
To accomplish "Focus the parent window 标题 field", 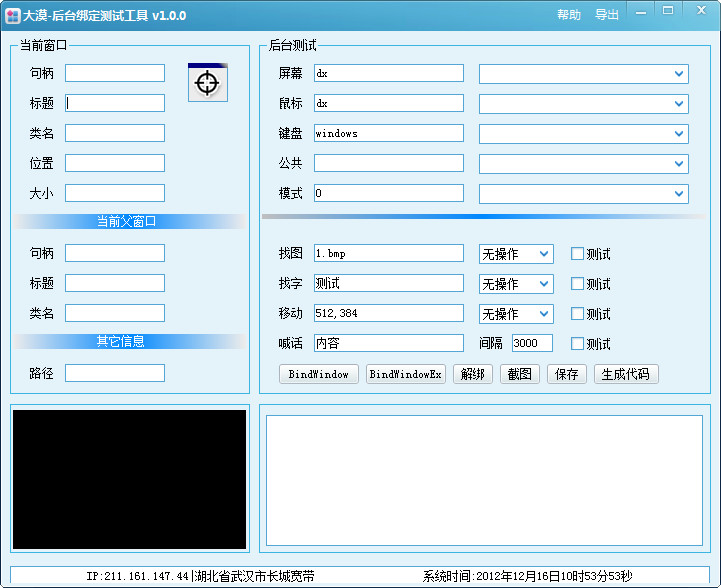I will (115, 283).
